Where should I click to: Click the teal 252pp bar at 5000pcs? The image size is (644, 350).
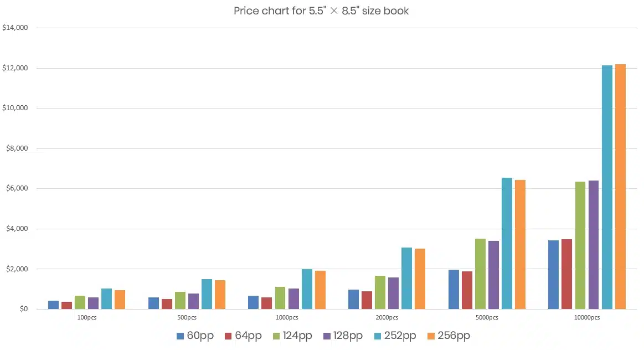pyautogui.click(x=507, y=243)
